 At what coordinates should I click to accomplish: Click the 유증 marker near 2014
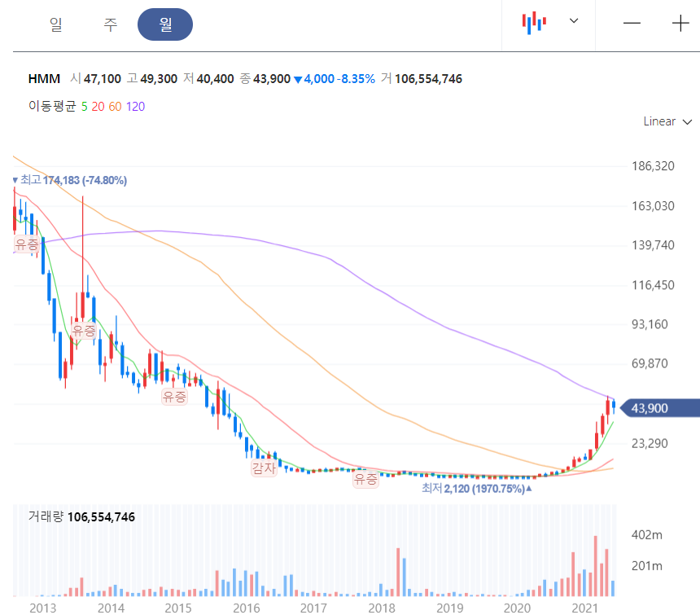tap(84, 331)
